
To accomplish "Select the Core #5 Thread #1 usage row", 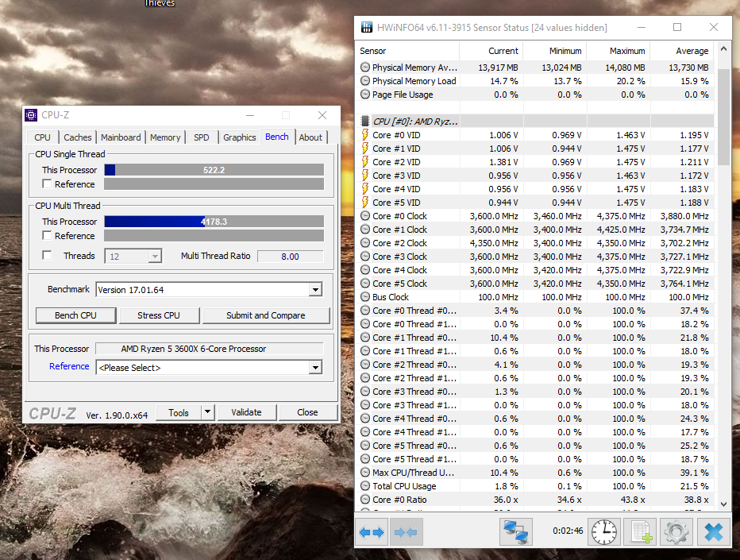I will 534,459.
